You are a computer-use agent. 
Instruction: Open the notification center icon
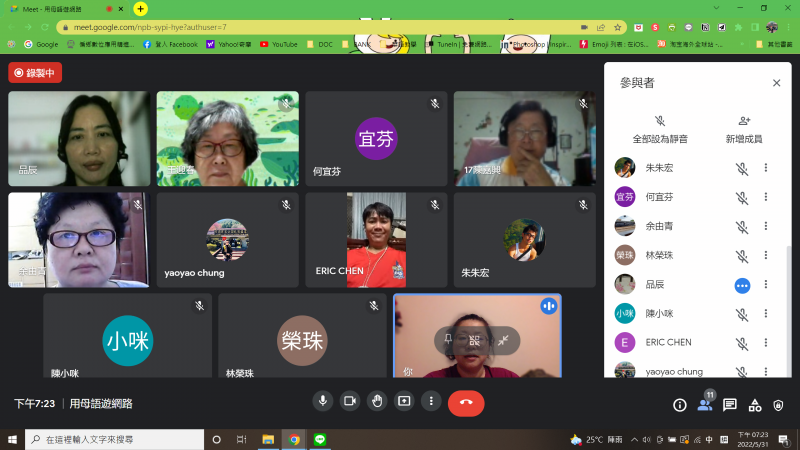[x=784, y=439]
